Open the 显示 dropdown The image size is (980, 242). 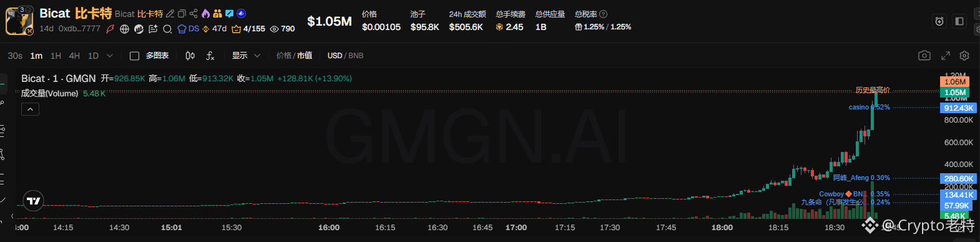[x=246, y=56]
